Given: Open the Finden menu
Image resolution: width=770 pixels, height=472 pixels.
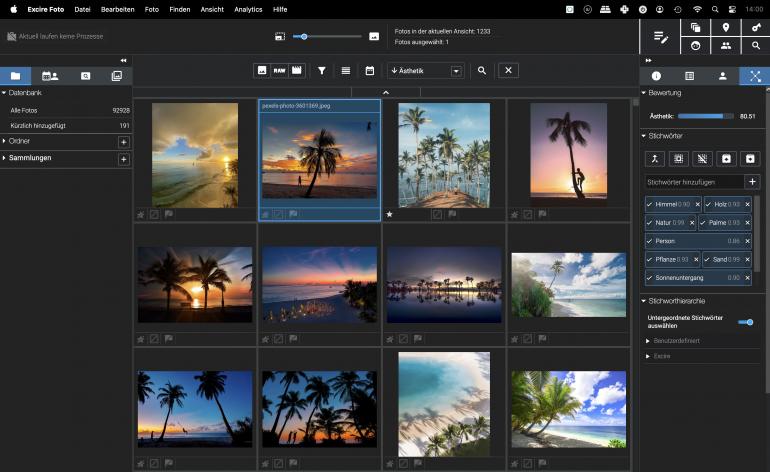Looking at the screenshot, I should pos(180,9).
